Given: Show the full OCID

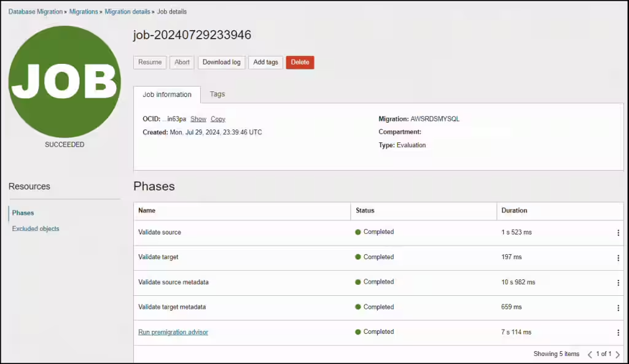Looking at the screenshot, I should [198, 119].
